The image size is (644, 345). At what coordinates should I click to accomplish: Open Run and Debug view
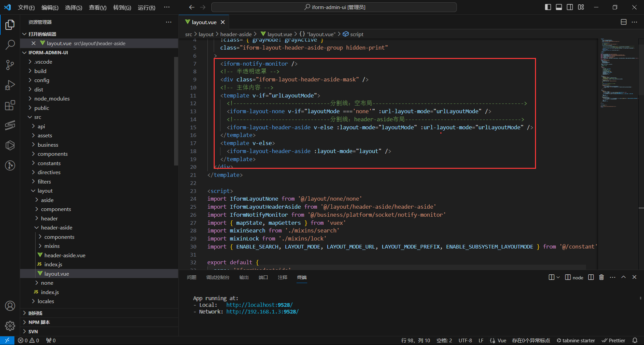click(x=10, y=85)
